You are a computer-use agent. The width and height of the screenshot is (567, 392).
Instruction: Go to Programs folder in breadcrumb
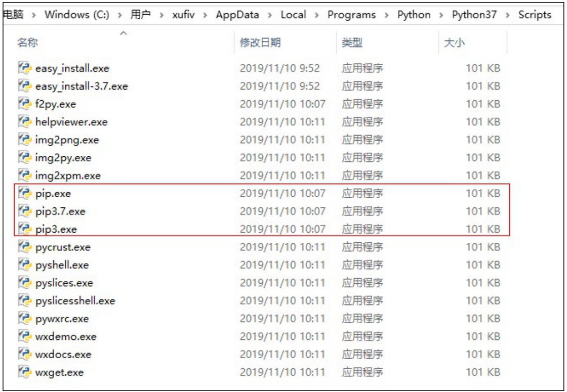coord(351,15)
